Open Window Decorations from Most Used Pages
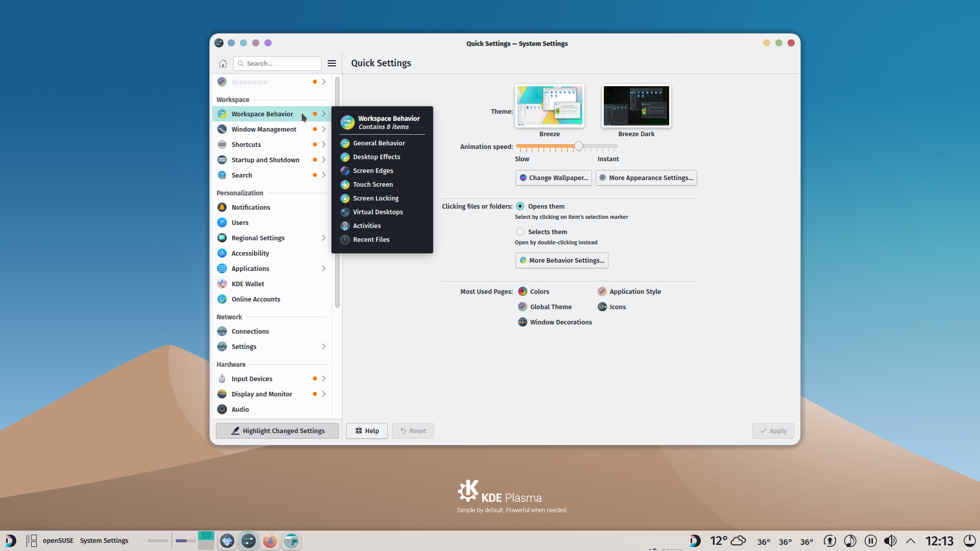 [555, 322]
